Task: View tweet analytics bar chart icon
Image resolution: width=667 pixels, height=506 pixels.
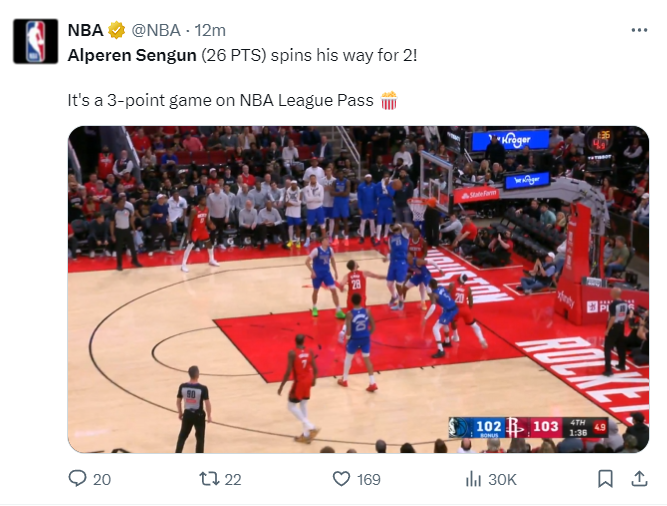Action: (473, 479)
